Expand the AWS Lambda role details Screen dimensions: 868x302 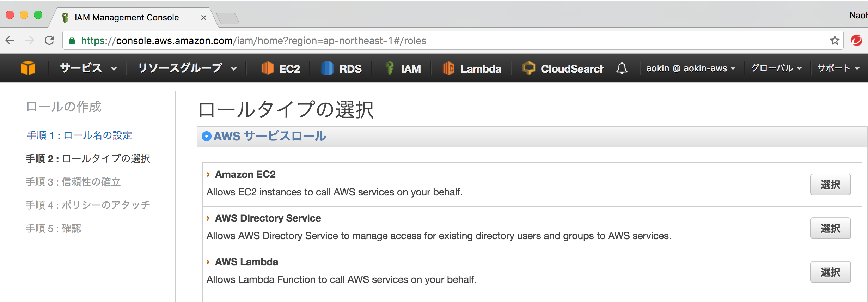[208, 262]
